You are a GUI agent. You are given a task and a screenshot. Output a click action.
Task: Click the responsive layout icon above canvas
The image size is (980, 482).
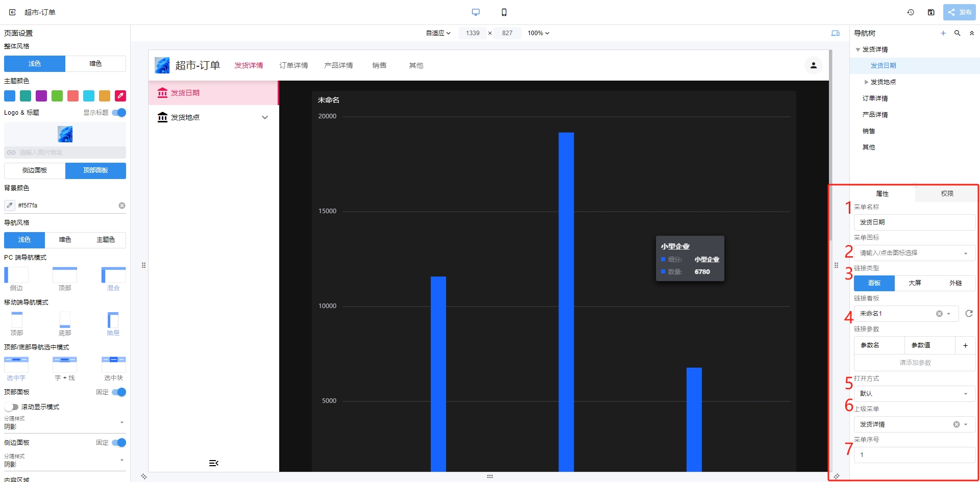point(836,33)
